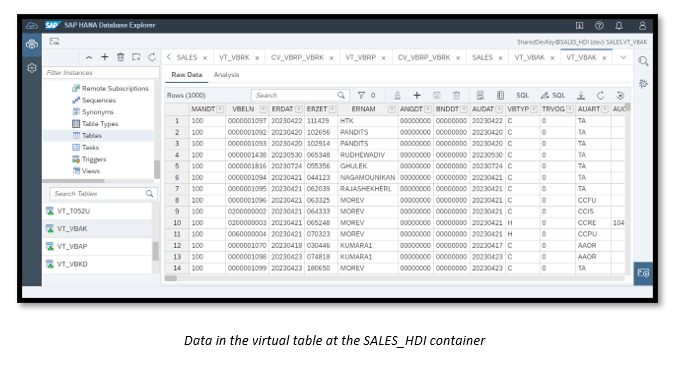Click the upload/import icon left of add row
694x366 pixels.
(x=397, y=95)
